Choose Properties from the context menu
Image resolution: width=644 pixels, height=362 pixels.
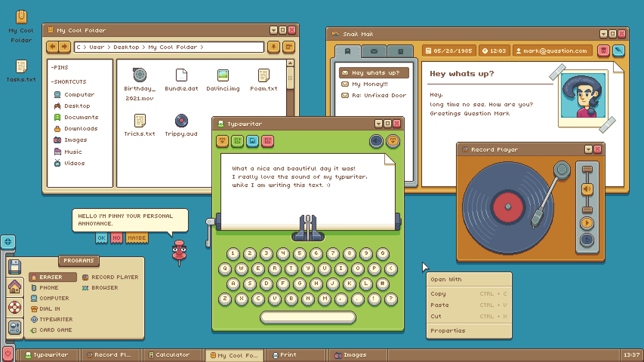tap(448, 331)
